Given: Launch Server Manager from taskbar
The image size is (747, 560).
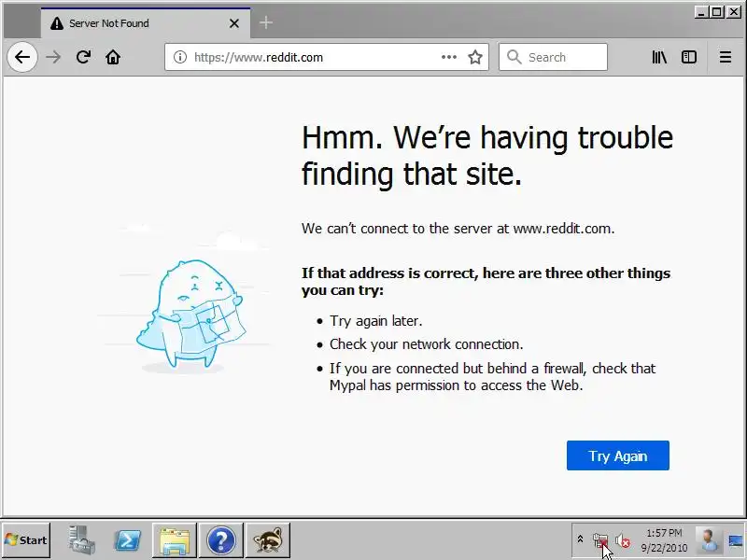Looking at the screenshot, I should (81, 540).
